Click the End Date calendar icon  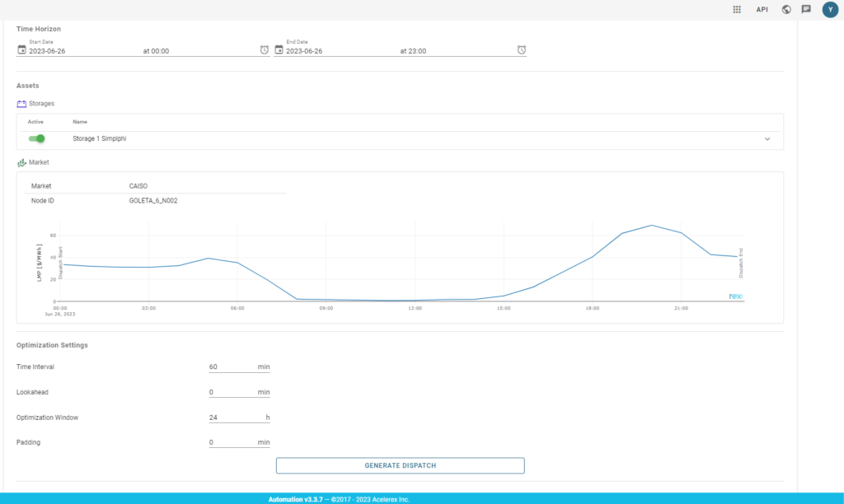click(x=279, y=50)
